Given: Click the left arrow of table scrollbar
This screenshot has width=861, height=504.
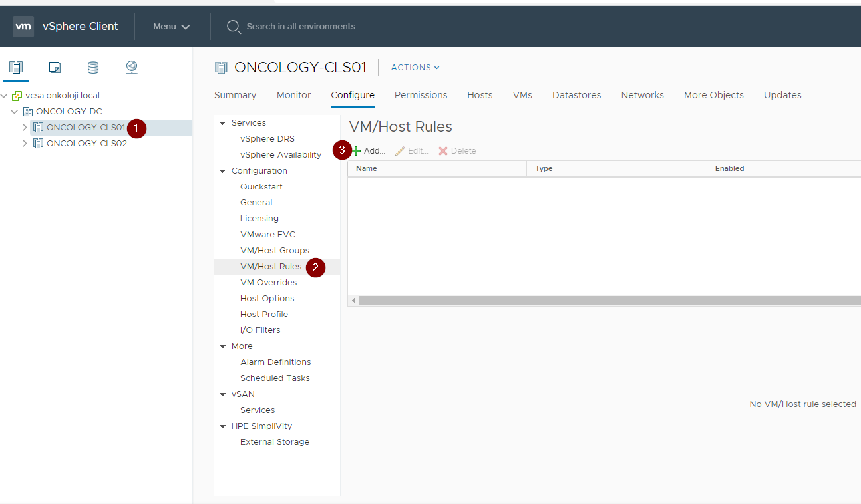Looking at the screenshot, I should pyautogui.click(x=353, y=301).
